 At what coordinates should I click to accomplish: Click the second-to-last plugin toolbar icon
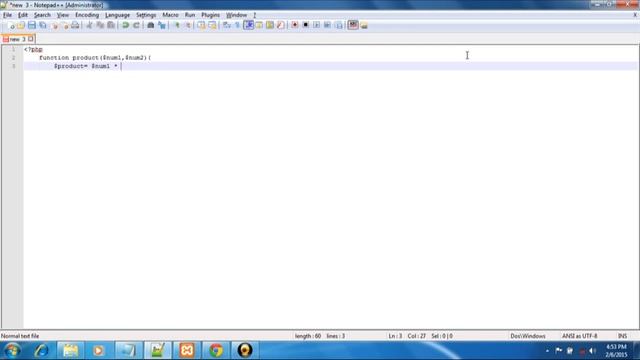[353, 25]
